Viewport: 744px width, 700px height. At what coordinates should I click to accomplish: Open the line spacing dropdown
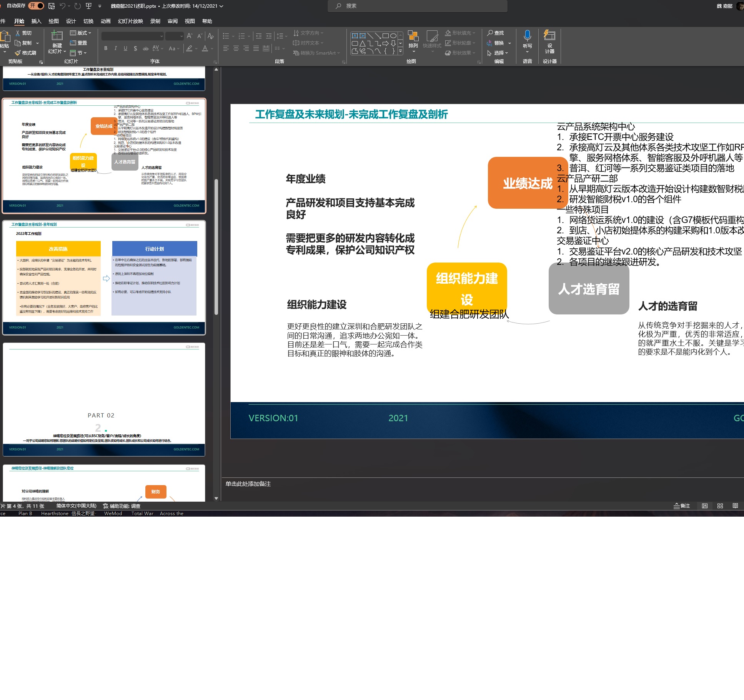tap(282, 36)
